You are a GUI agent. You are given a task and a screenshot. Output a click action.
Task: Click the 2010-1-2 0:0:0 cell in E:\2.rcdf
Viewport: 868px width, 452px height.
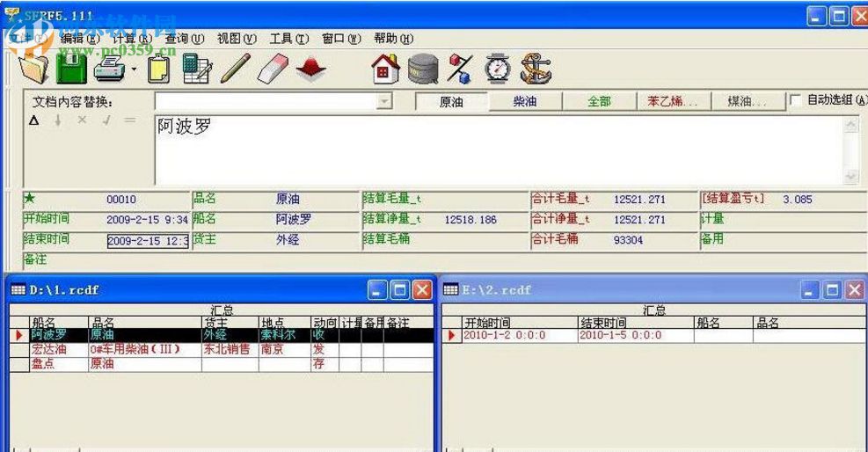(519, 335)
